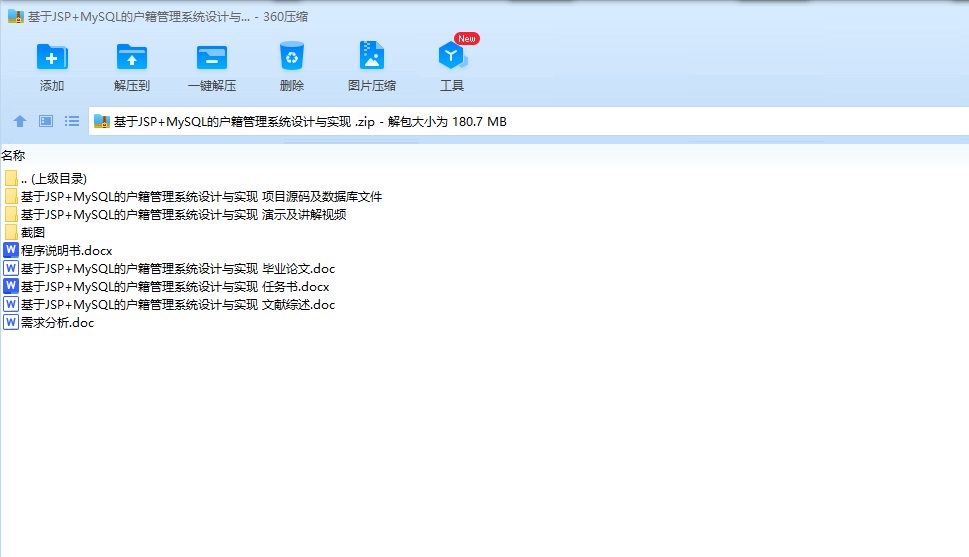The height and width of the screenshot is (557, 969).
Task: Click the Word icon of 毕业论文.doc
Action: [x=11, y=268]
